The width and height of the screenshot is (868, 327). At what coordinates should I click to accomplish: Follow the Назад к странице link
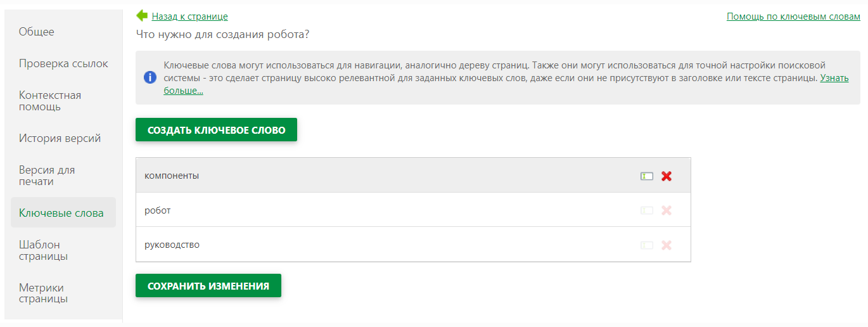coord(189,16)
